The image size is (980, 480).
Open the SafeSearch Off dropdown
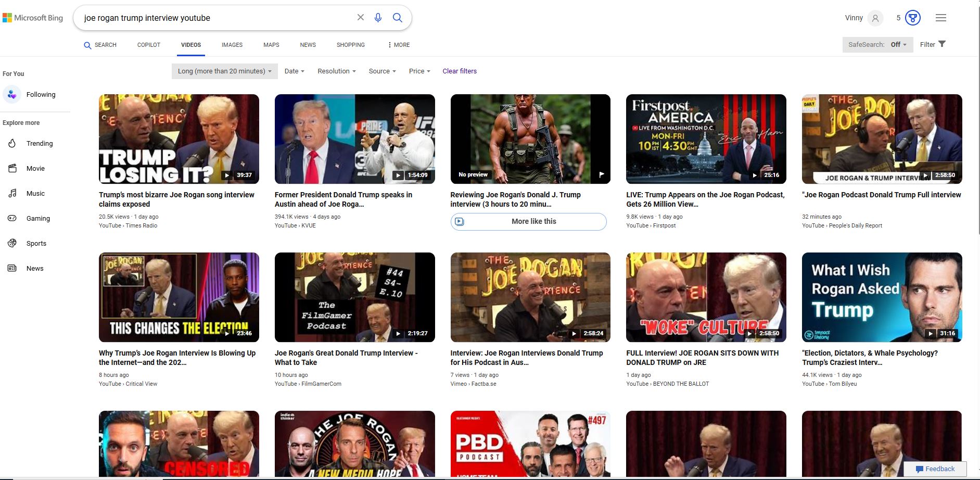coord(877,45)
